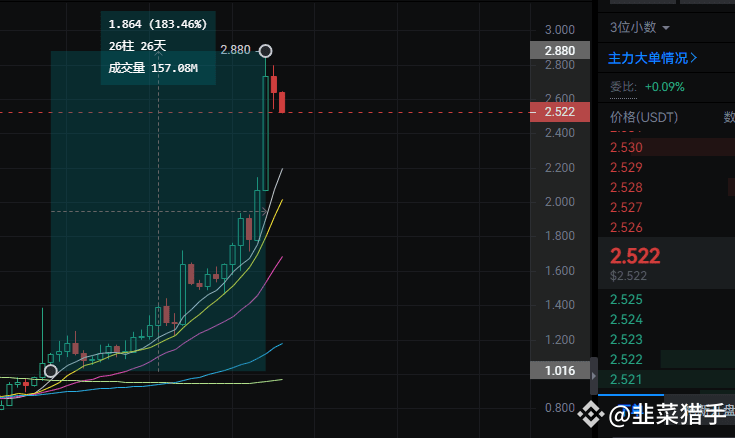Viewport: 735px width, 438px height.
Task: Select the 2.521 buy order price
Action: click(626, 379)
